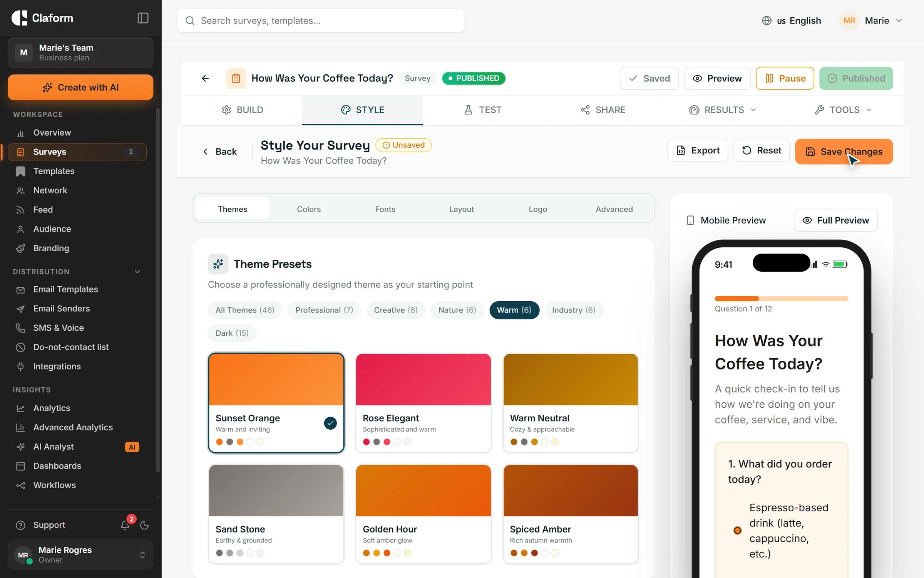Pause the published survey
The width and height of the screenshot is (924, 578).
[785, 78]
